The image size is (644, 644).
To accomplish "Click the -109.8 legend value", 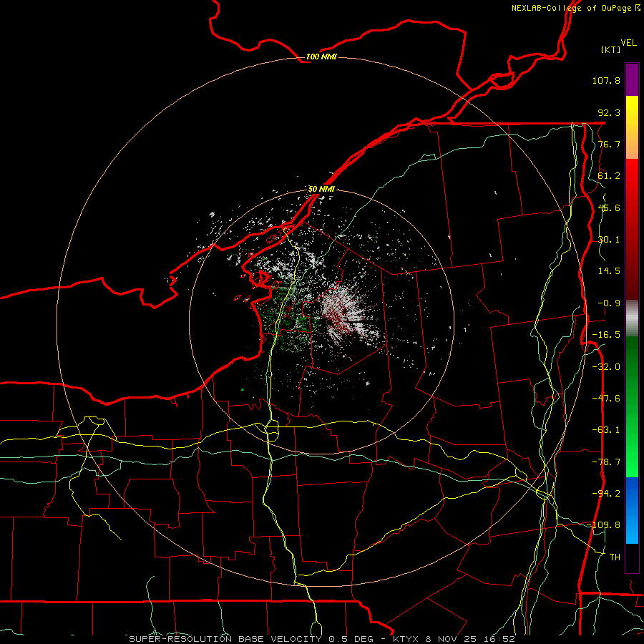I will pos(605,525).
